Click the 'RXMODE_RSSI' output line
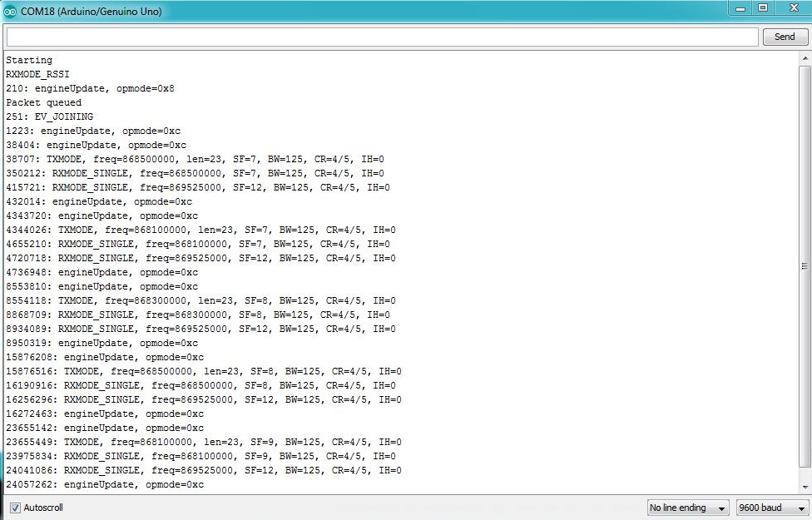This screenshot has height=520, width=812. 37,74
